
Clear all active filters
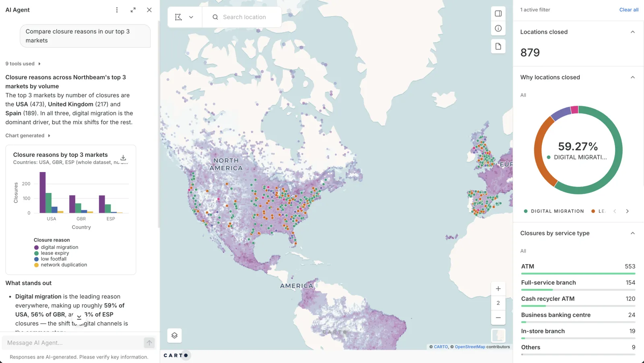(629, 10)
